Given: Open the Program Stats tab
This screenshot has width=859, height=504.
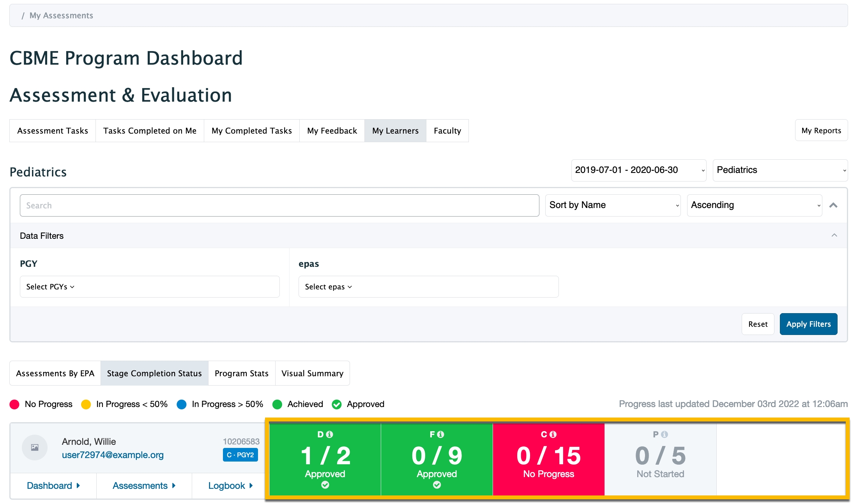Looking at the screenshot, I should pos(241,374).
